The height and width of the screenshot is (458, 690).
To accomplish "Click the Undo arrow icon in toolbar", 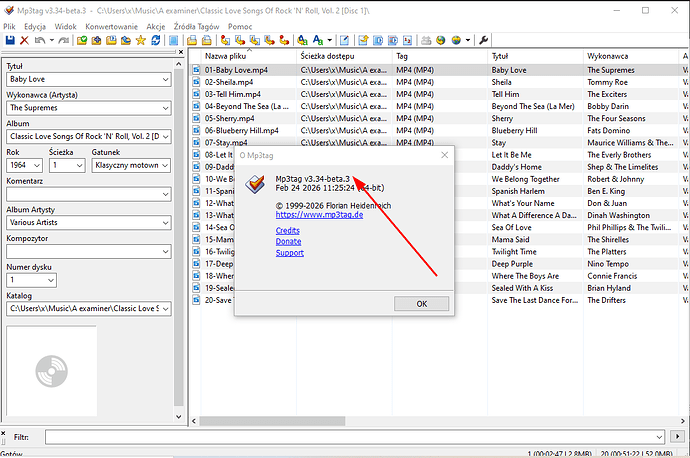I will [40, 40].
